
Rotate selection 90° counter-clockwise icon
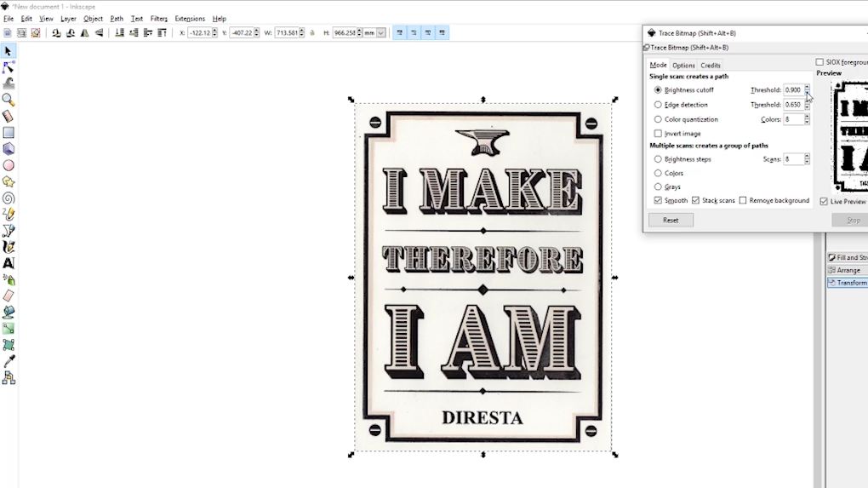pos(56,32)
